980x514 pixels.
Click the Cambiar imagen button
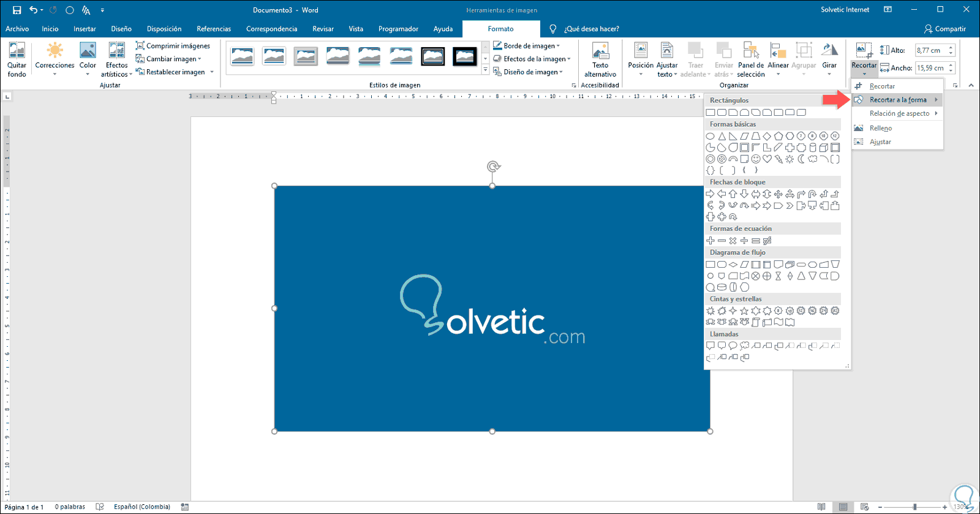tap(168, 59)
